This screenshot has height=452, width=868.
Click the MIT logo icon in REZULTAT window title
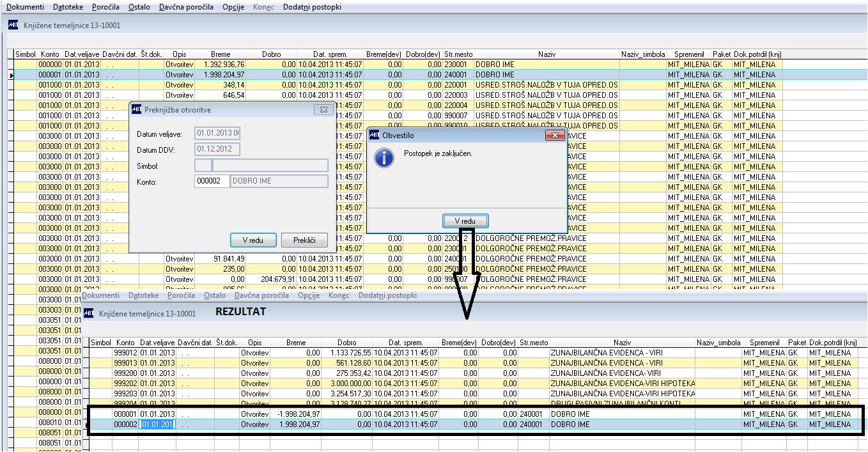(x=88, y=313)
